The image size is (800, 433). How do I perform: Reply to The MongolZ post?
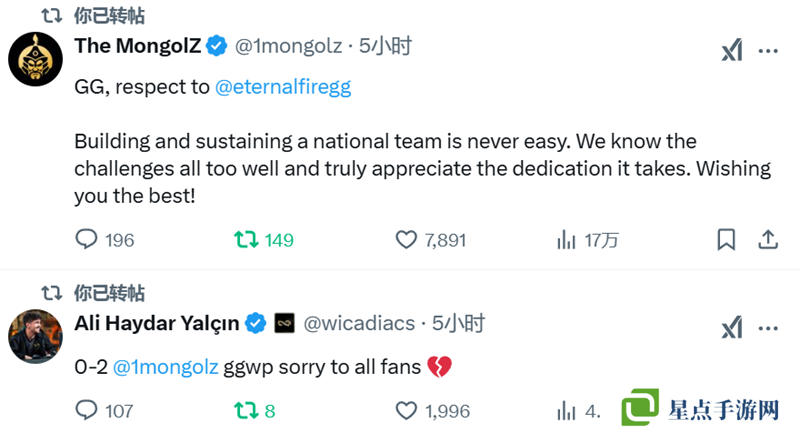(87, 240)
